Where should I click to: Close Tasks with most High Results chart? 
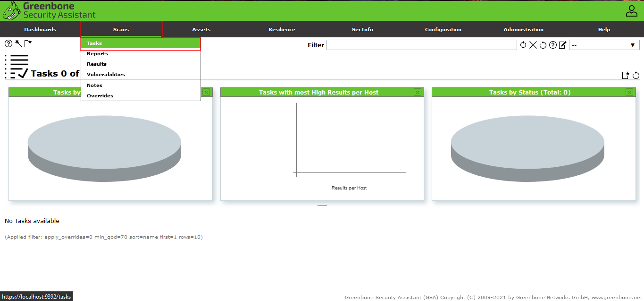(418, 92)
